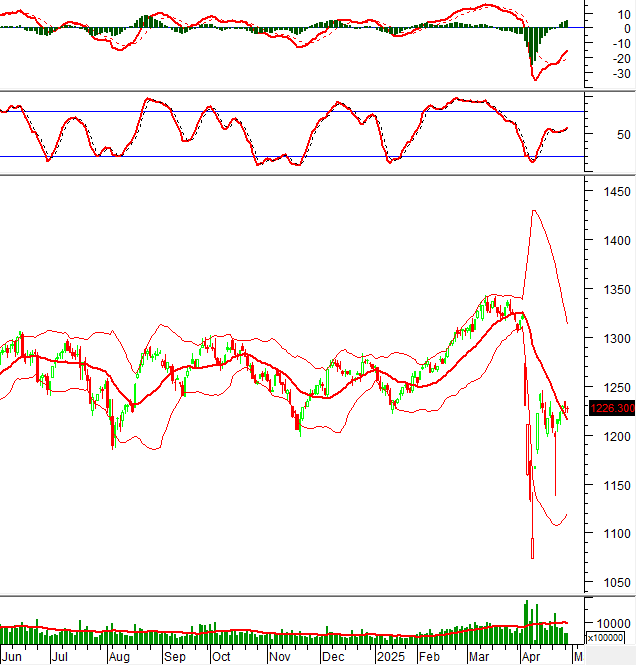This screenshot has height=665, width=636.
Task: Select the 2025 year label
Action: pyautogui.click(x=391, y=657)
